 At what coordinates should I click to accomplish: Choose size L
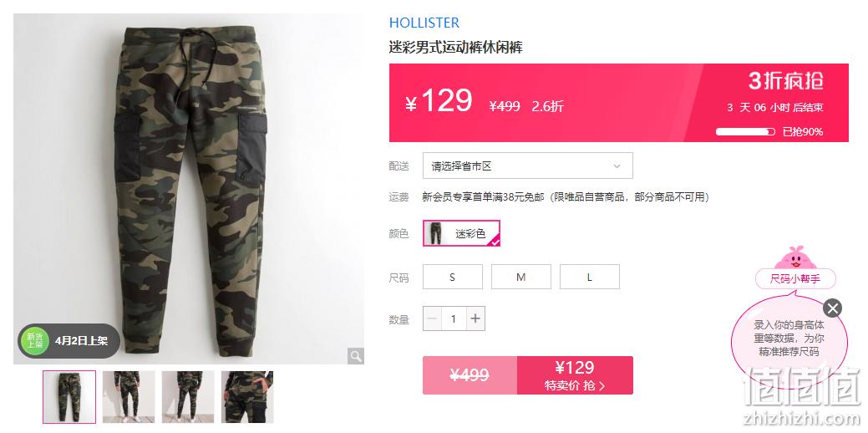pos(590,277)
